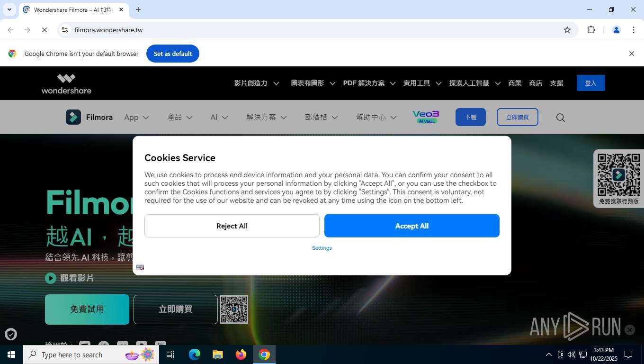The image size is (644, 364).
Task: Open notification center icon
Action: (x=628, y=355)
